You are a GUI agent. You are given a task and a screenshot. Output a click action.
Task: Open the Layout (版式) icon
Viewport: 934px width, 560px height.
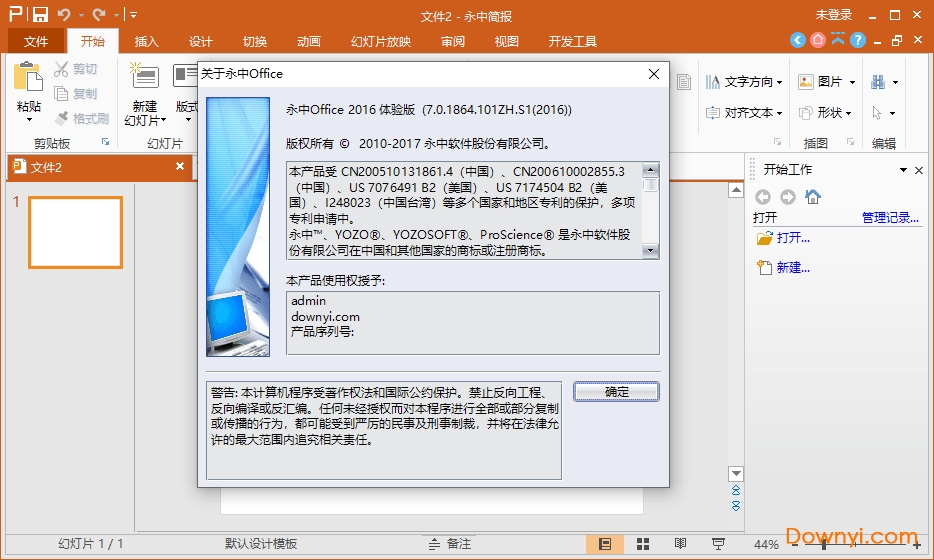point(186,76)
